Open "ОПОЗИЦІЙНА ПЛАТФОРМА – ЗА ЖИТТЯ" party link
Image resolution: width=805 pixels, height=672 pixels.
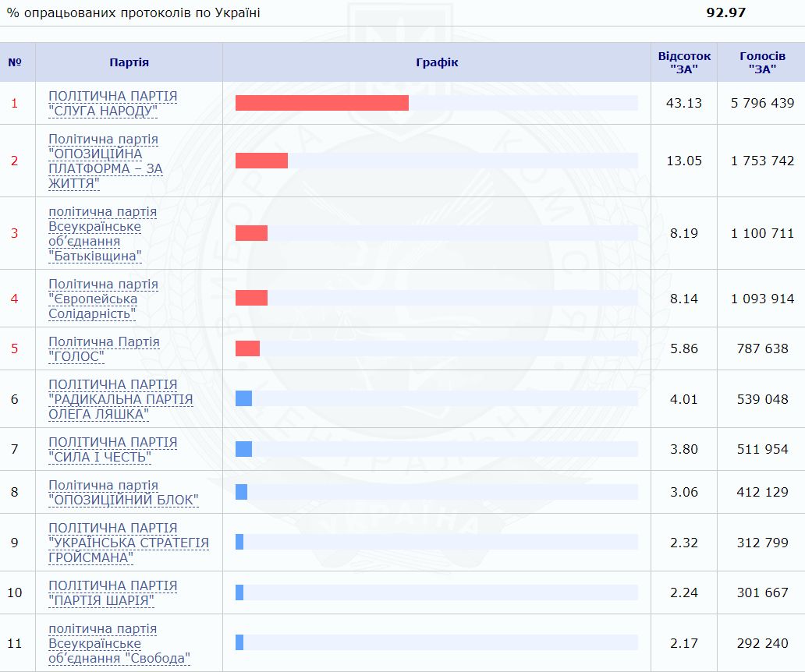click(x=105, y=161)
